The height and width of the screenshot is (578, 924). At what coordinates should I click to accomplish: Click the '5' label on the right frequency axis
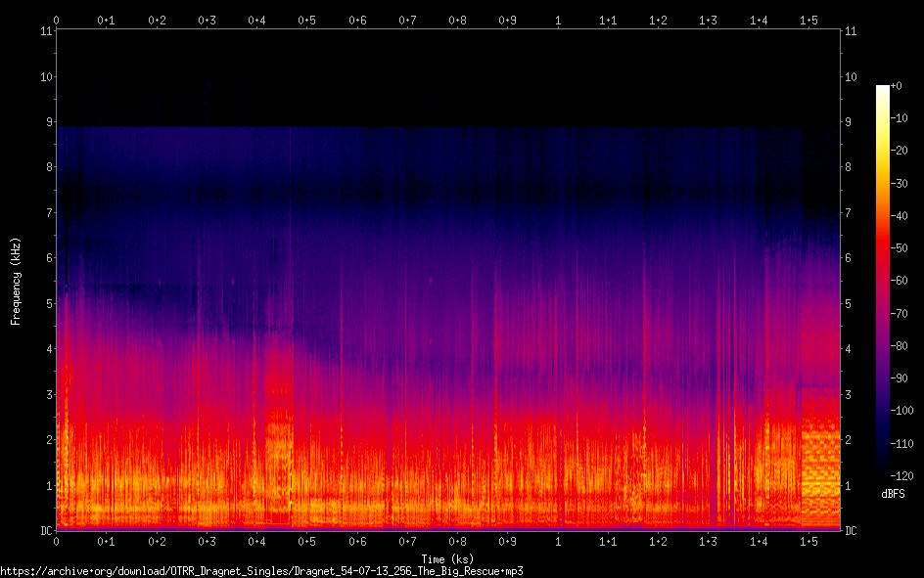pos(849,303)
